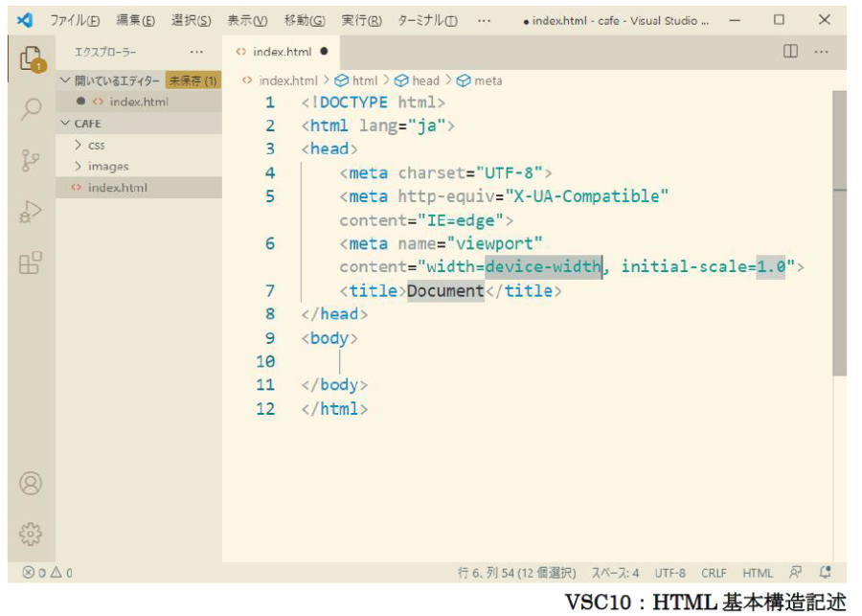The image size is (862, 616).
Task: Collapse the 開いているエディター section
Action: [65, 80]
